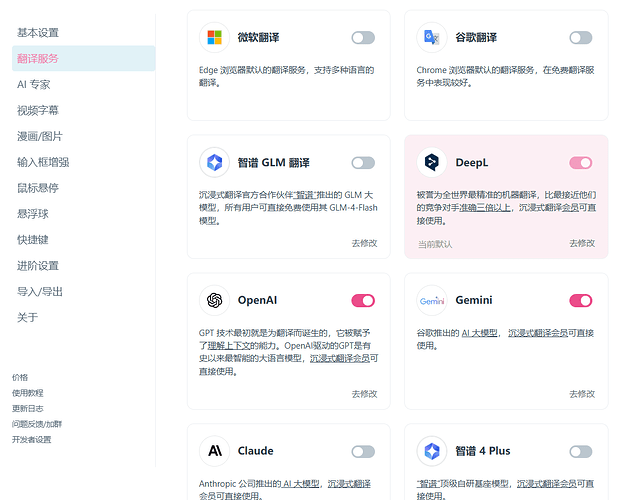This screenshot has width=620, height=500.
Task: Click the 智谱 GLM 翻译 card title
Action: point(274,162)
